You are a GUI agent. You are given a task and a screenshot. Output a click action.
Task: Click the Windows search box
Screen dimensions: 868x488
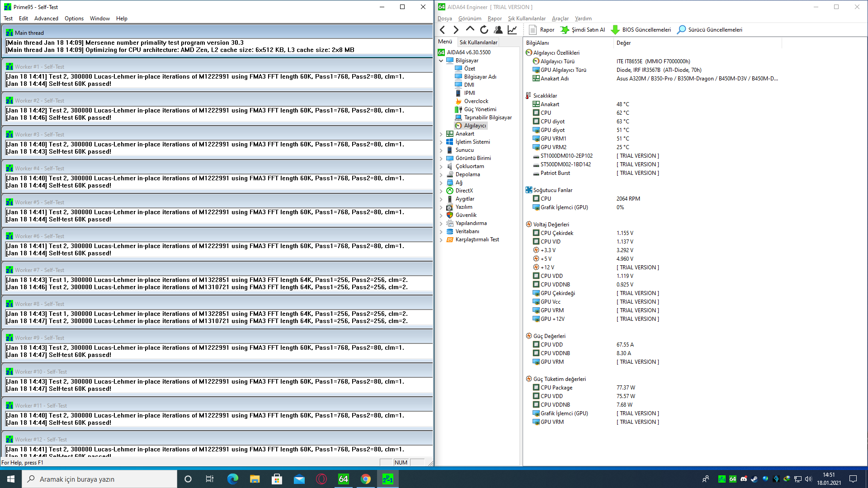pos(99,479)
